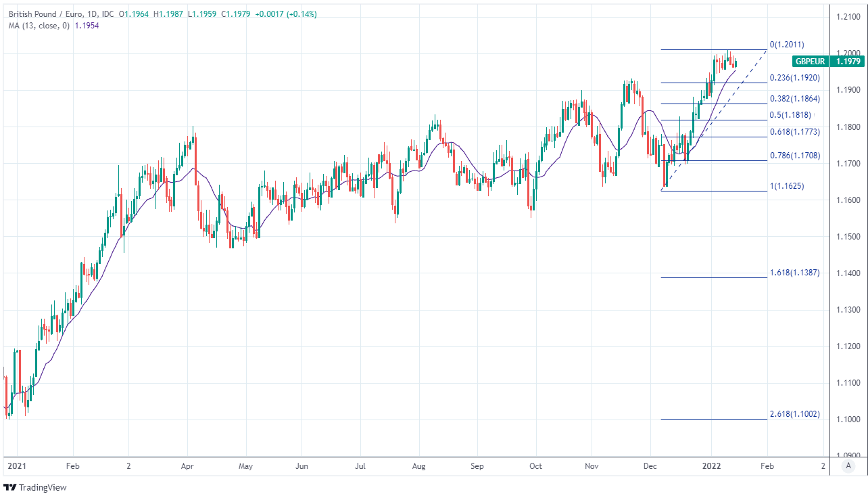Viewport: 868px width, 498px height.
Task: Select the 0.786(1.1708) Fibonacci level
Action: tap(794, 156)
